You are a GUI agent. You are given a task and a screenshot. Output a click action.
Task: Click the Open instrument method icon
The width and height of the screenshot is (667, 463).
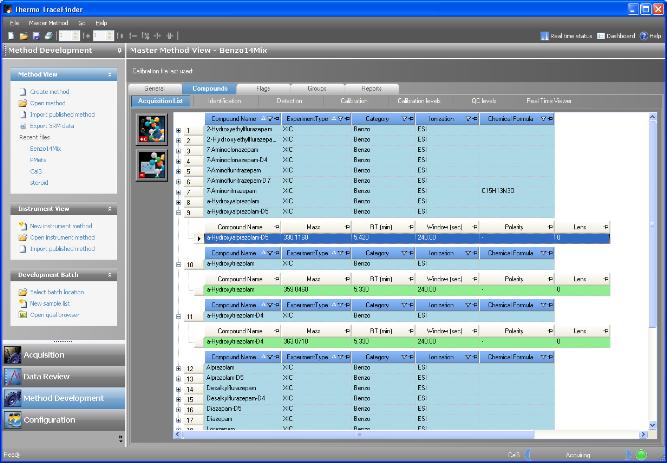tap(23, 237)
